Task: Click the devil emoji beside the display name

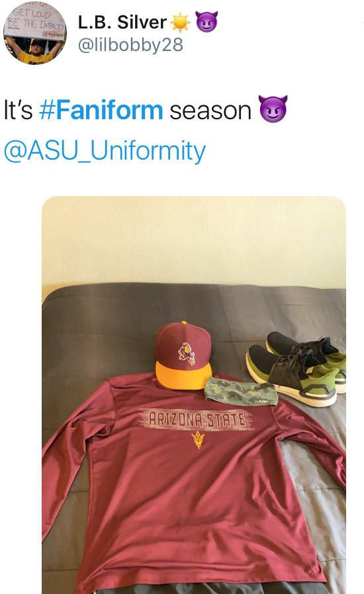Action: tap(206, 22)
